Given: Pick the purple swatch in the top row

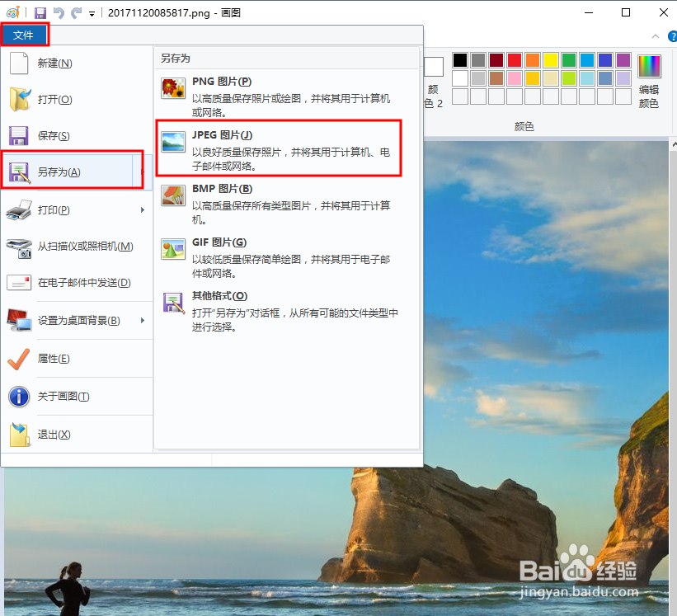Looking at the screenshot, I should tap(623, 60).
